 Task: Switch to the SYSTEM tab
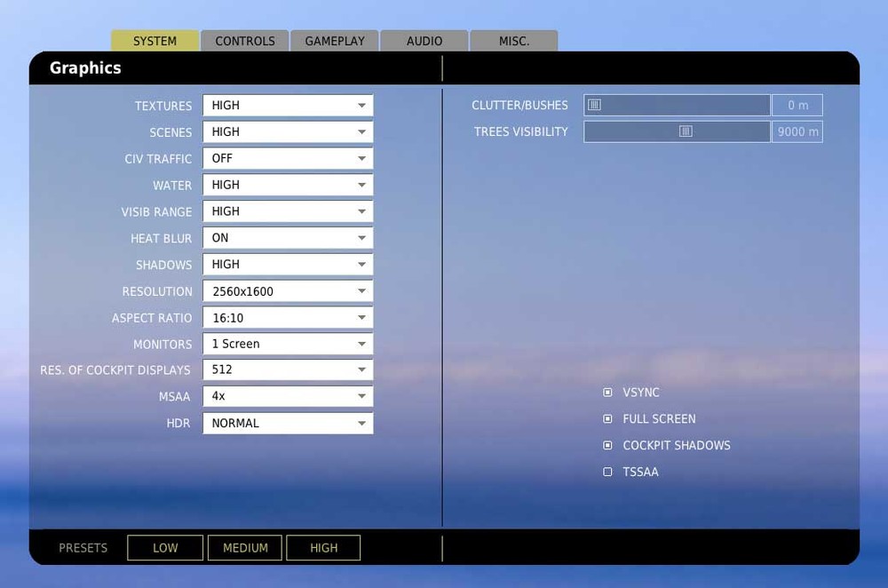coord(155,41)
